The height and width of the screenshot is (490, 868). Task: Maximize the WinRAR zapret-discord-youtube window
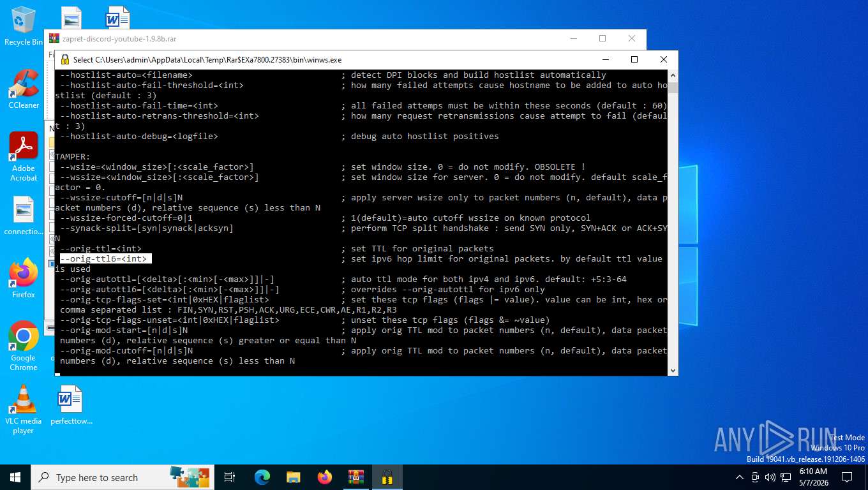(602, 38)
